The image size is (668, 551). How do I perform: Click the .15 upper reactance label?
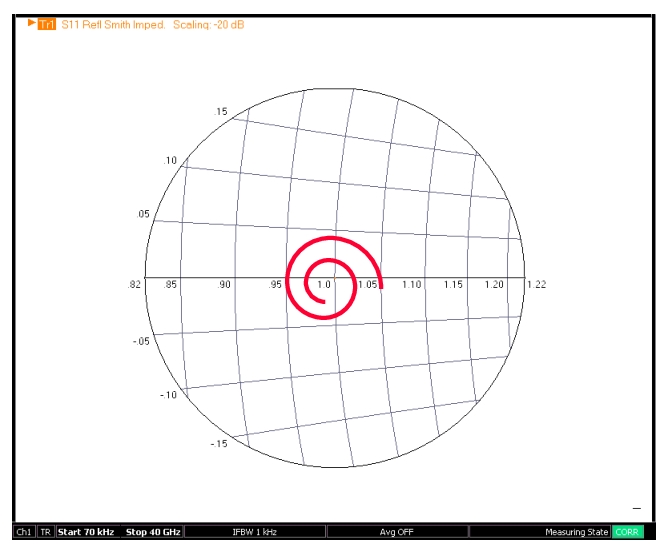pos(221,112)
